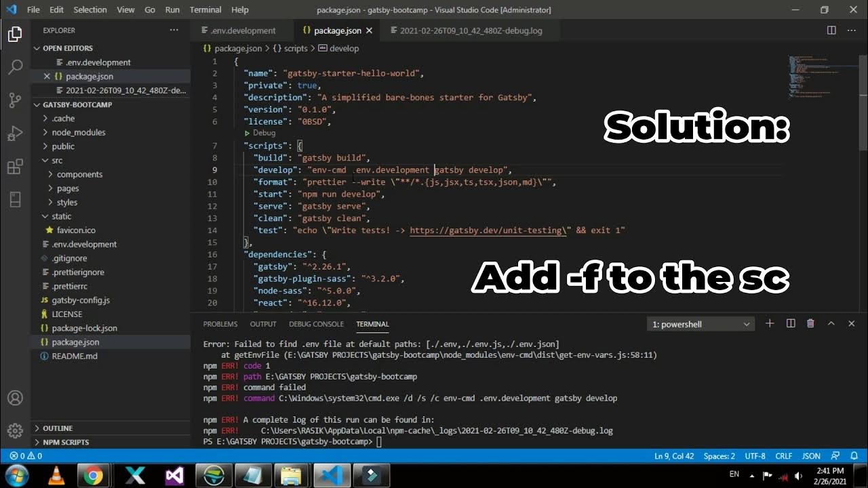Click the VS Code taskbar icon
868x488 pixels.
330,475
